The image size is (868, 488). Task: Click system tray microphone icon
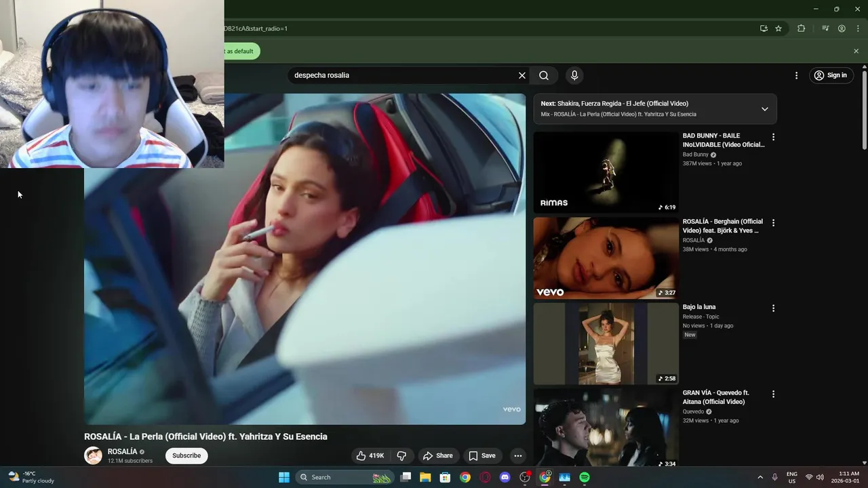(x=774, y=477)
